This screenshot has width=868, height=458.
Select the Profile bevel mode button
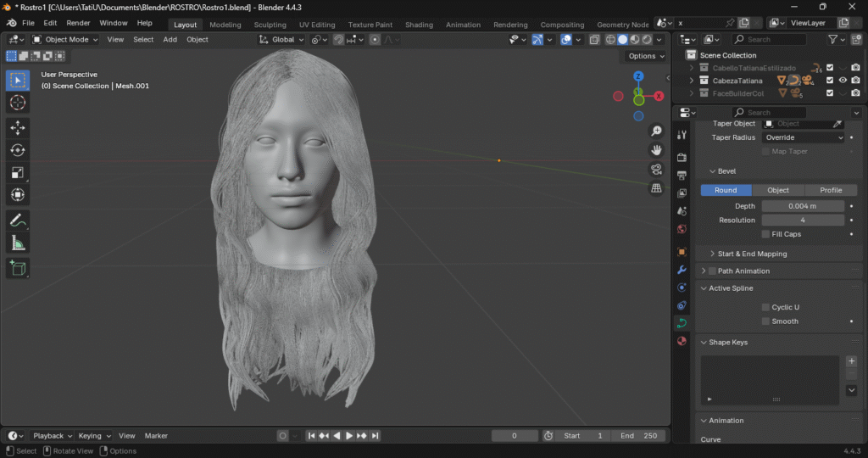click(830, 190)
